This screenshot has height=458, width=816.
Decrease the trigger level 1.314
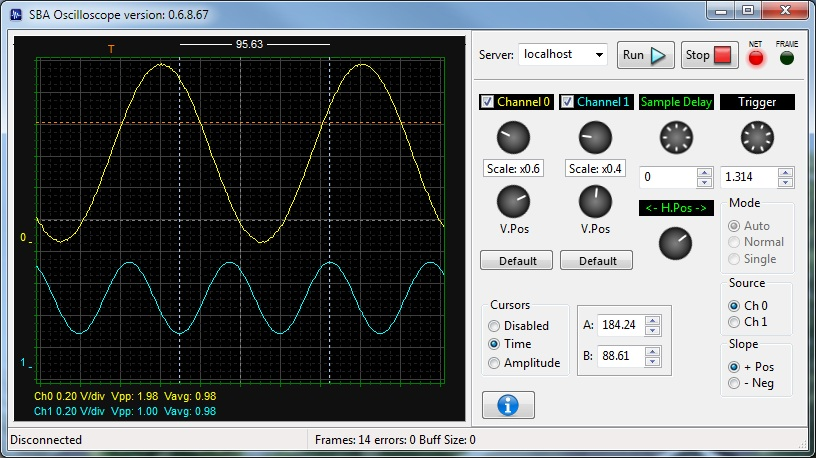coord(785,182)
